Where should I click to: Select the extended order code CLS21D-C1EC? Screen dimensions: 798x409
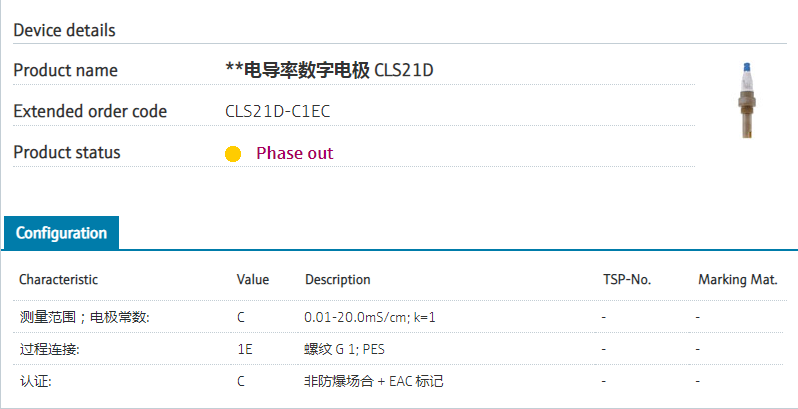pyautogui.click(x=277, y=111)
